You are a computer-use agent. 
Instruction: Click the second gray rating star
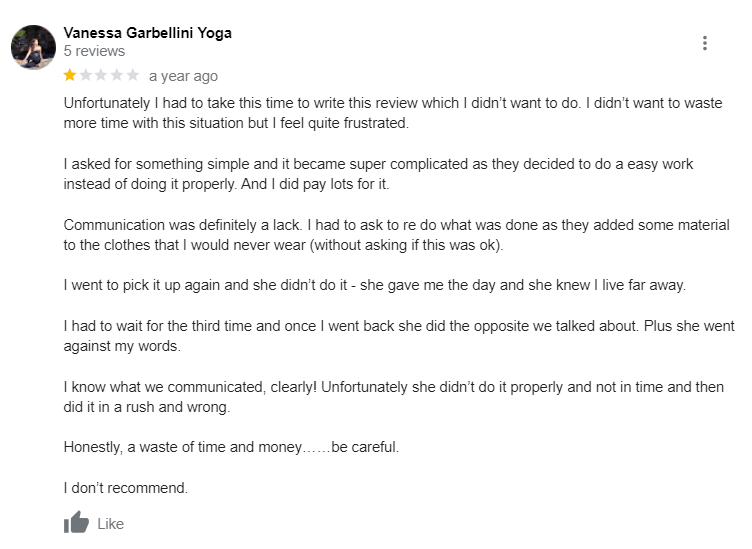pos(86,75)
